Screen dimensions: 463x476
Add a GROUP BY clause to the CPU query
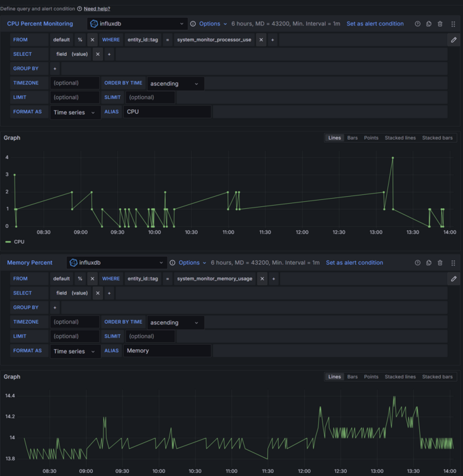point(55,69)
